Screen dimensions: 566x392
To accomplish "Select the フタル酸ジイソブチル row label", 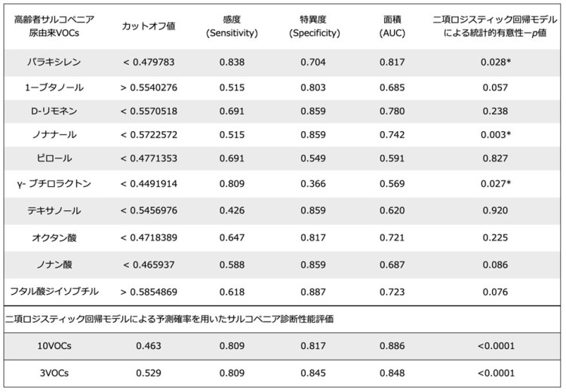I will pyautogui.click(x=54, y=292).
